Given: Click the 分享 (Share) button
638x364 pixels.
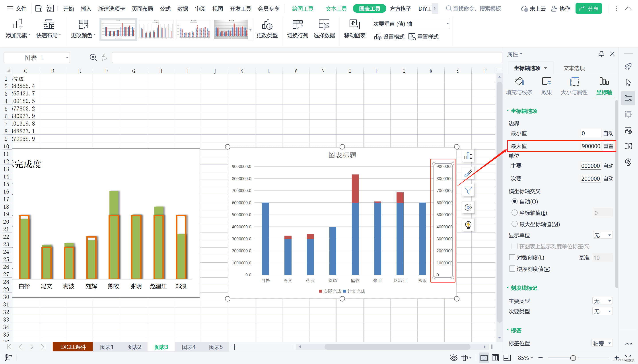Looking at the screenshot, I should tap(589, 9).
